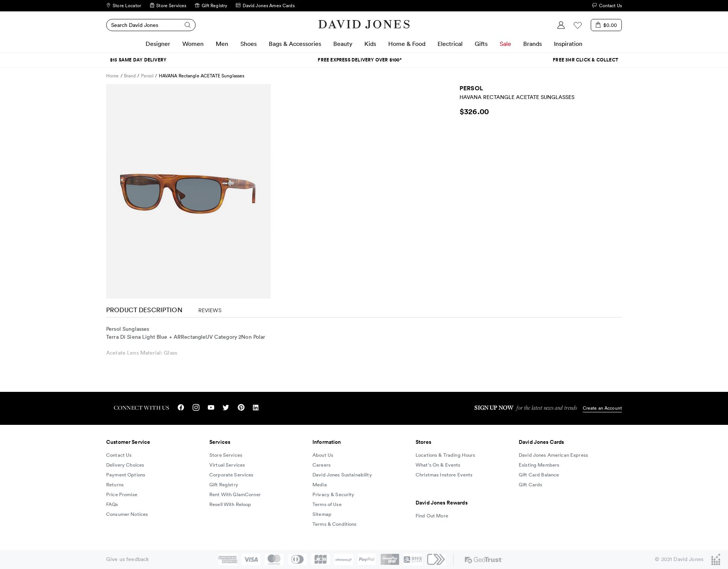Open Payment Options footer link
The image size is (728, 569).
point(126,475)
